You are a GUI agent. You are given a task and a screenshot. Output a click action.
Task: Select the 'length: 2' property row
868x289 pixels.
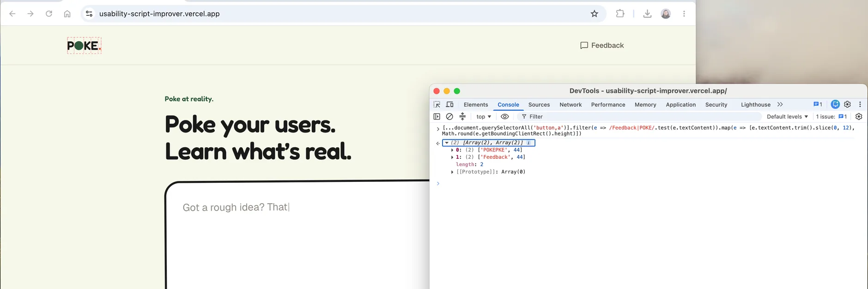pyautogui.click(x=469, y=165)
